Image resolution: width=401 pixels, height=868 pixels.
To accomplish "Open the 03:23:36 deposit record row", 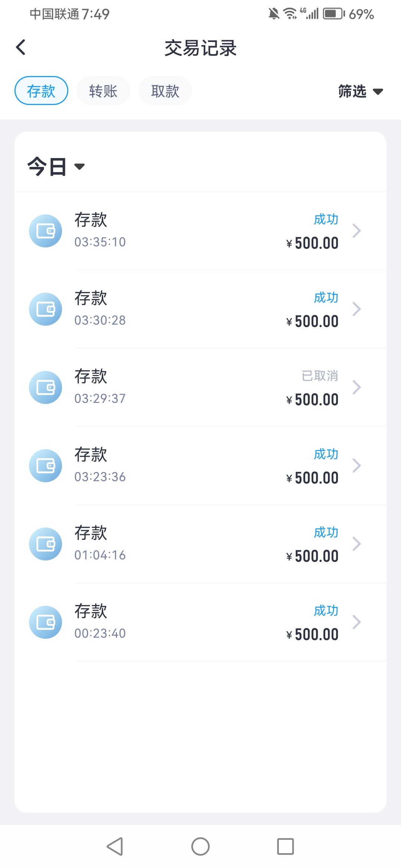I will (200, 466).
